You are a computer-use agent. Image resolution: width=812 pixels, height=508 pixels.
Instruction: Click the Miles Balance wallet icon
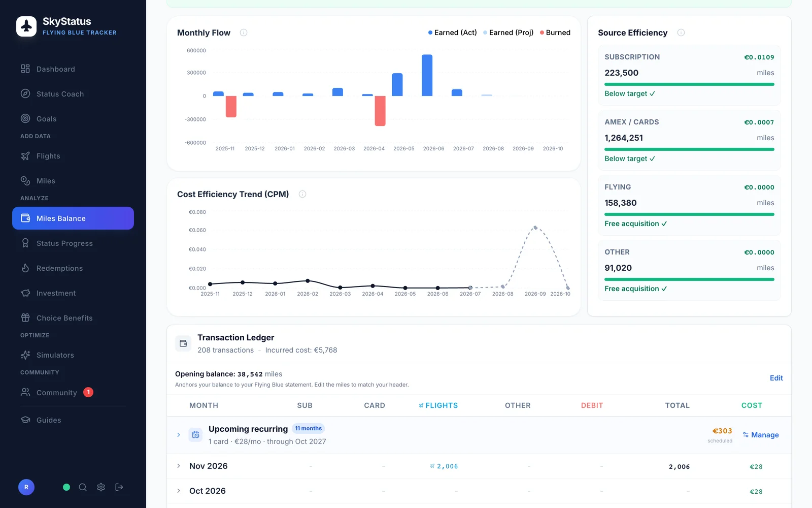(25, 218)
